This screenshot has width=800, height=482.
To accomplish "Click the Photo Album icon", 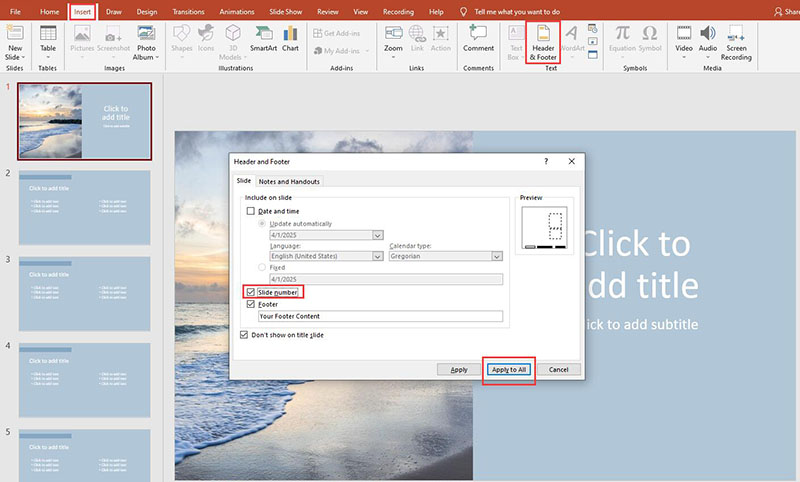I will [x=146, y=40].
